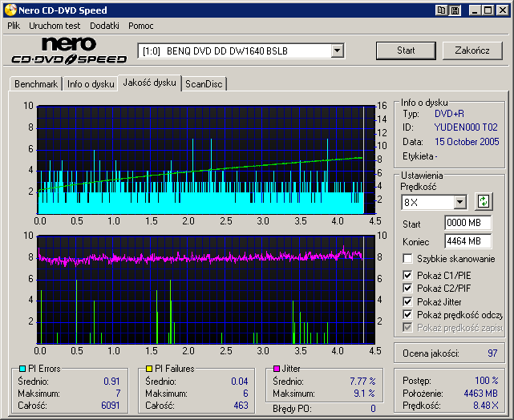Switch to the ScanDisc tab

coord(204,84)
